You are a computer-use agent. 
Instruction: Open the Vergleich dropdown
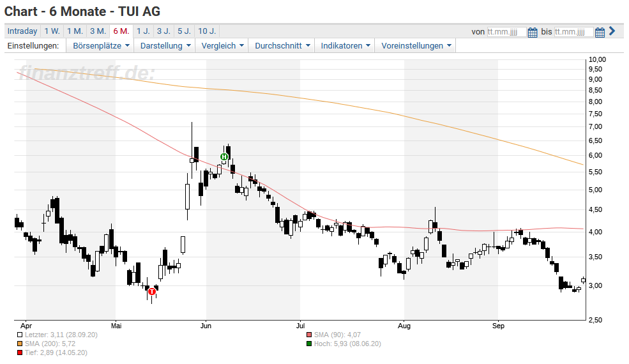point(222,46)
